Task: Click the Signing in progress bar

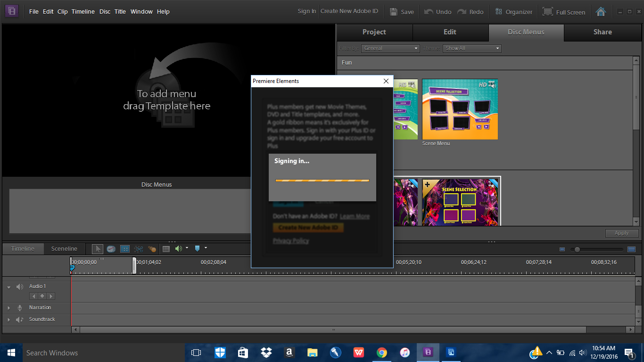Action: 322,180
